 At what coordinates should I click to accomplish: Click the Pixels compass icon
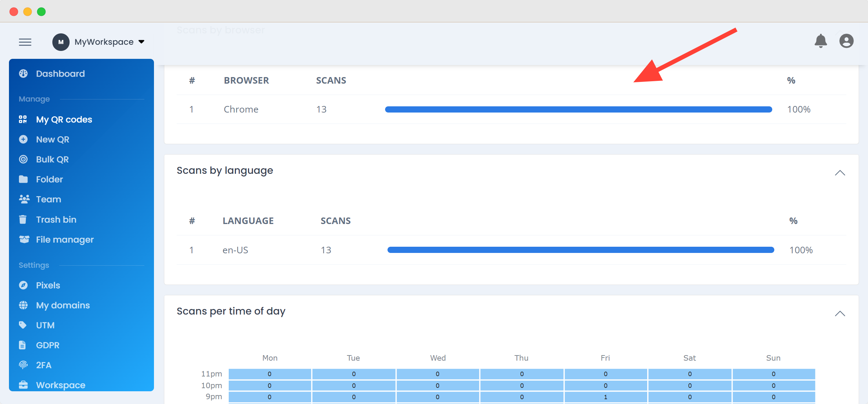point(23,285)
